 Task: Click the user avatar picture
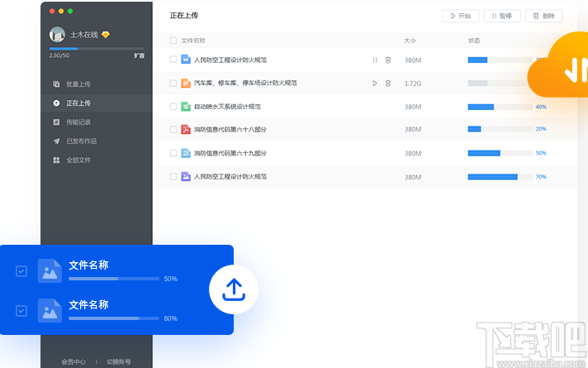click(57, 35)
